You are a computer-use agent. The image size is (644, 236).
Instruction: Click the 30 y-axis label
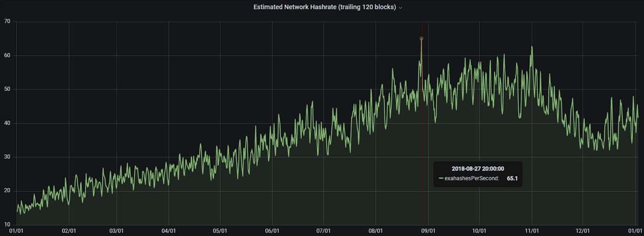(6, 157)
